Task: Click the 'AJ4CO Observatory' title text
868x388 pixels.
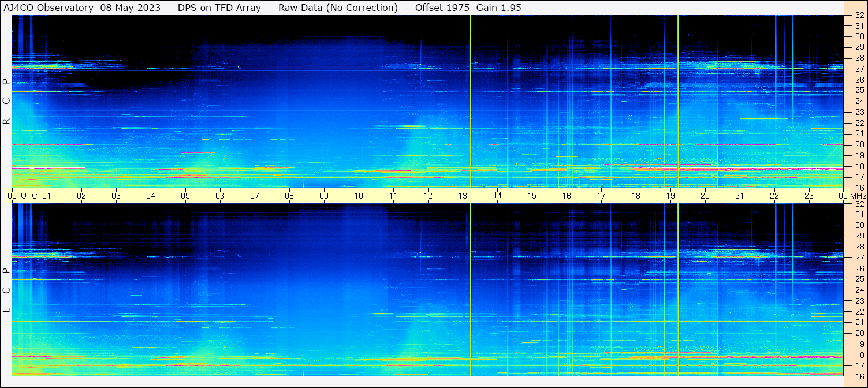Action: [49, 8]
